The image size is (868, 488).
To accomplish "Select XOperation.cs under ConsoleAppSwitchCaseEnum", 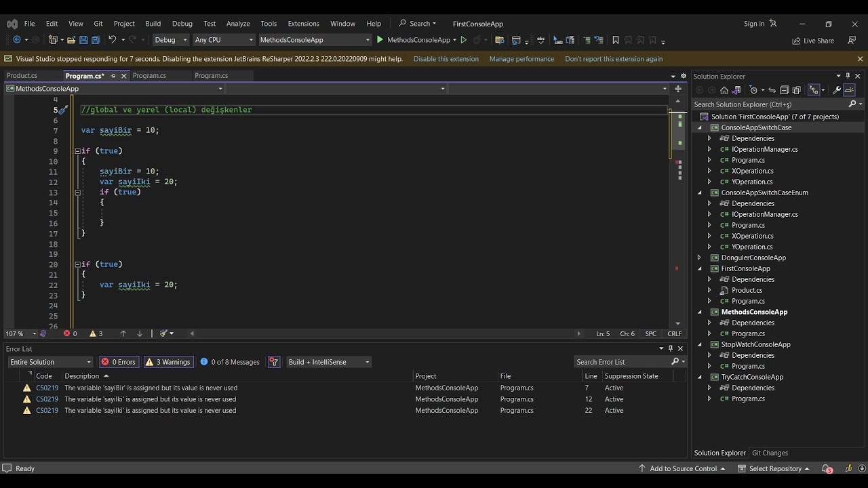I will 752,236.
